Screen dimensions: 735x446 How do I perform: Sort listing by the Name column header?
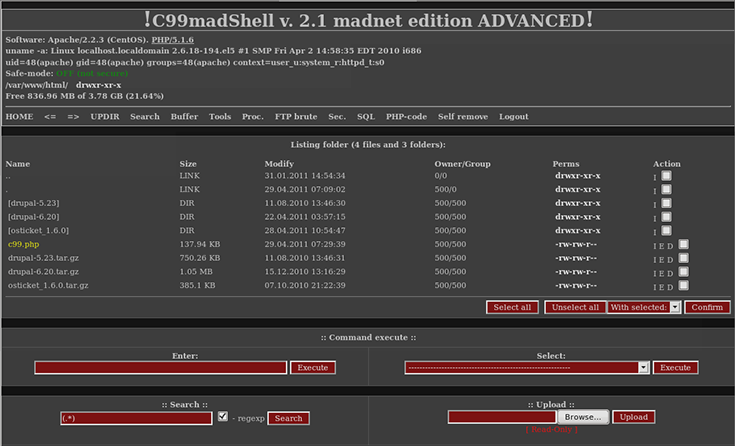(x=18, y=164)
